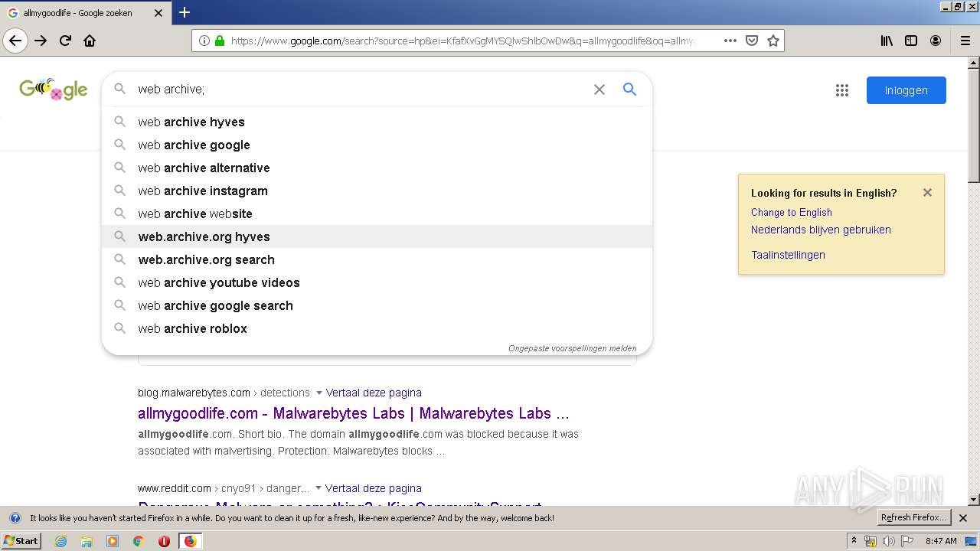Click the Action Center flag icon

click(907, 541)
